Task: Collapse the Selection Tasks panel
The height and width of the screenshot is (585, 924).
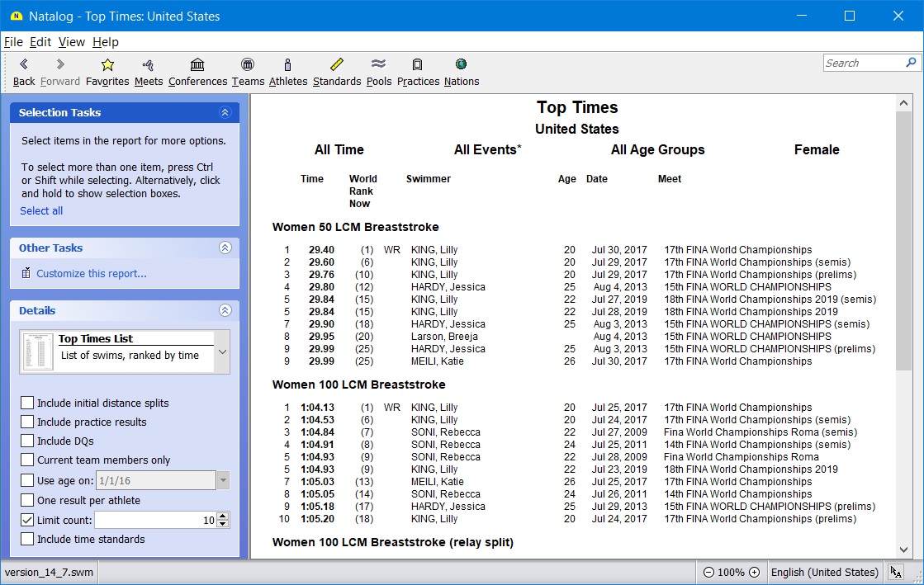Action: click(x=225, y=113)
